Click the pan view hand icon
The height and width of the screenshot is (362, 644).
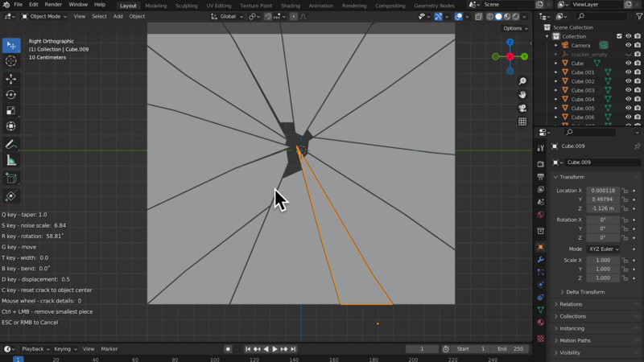tap(522, 95)
